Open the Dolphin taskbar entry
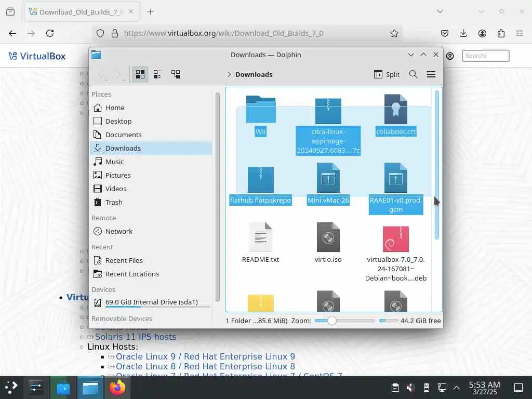532x399 pixels. coord(90,388)
